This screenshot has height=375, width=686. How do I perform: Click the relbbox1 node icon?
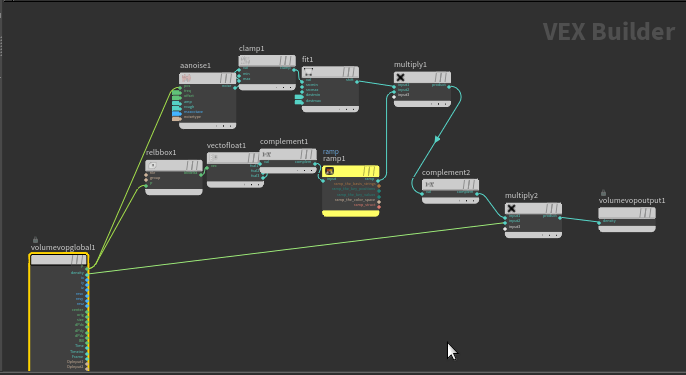(152, 165)
